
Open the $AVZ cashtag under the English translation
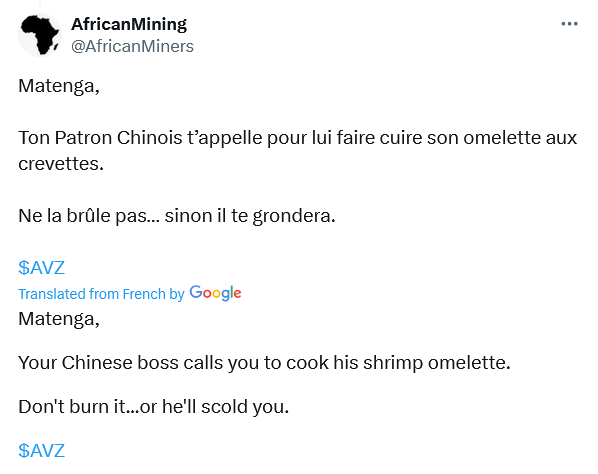pos(42,450)
